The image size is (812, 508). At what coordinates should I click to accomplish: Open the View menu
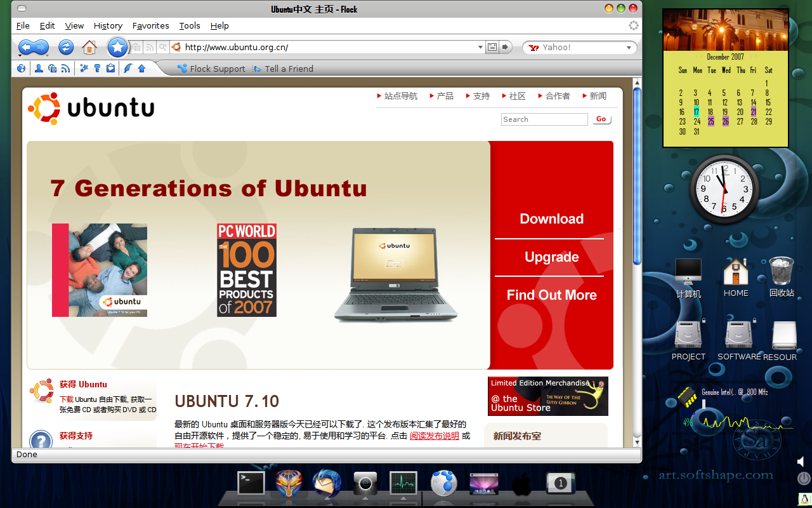(x=74, y=25)
